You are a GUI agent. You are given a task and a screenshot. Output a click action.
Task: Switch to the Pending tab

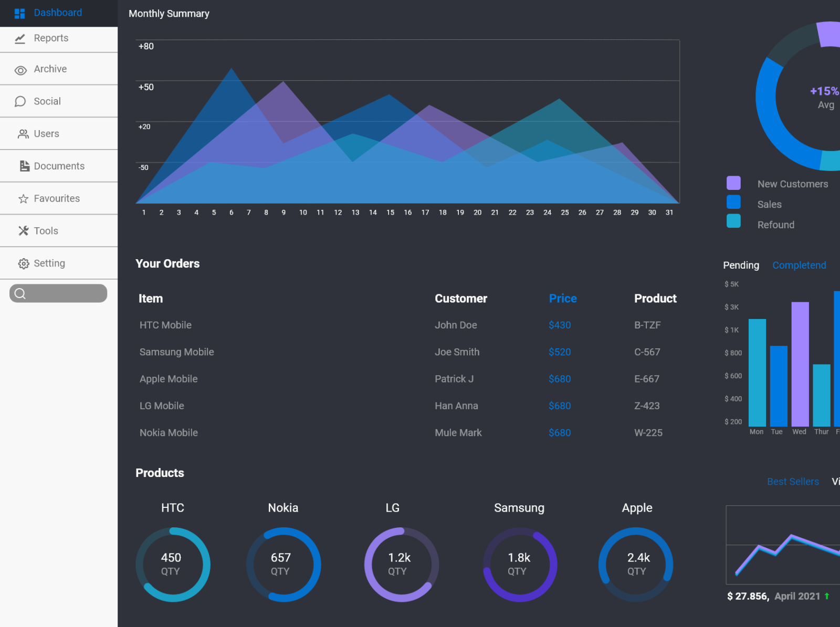(x=741, y=265)
